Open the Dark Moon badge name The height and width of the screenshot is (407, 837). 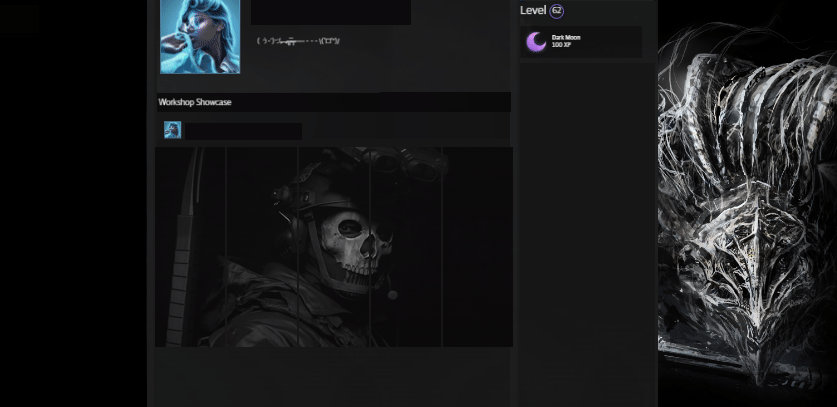click(566, 37)
